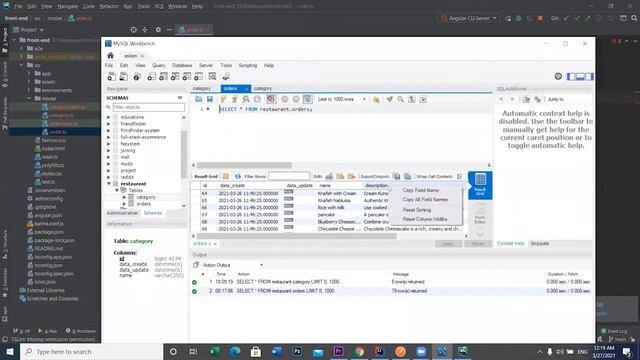Viewport: 640px width, 360px height.
Task: Open find panel with editor magnifier icon
Action: click(400, 99)
